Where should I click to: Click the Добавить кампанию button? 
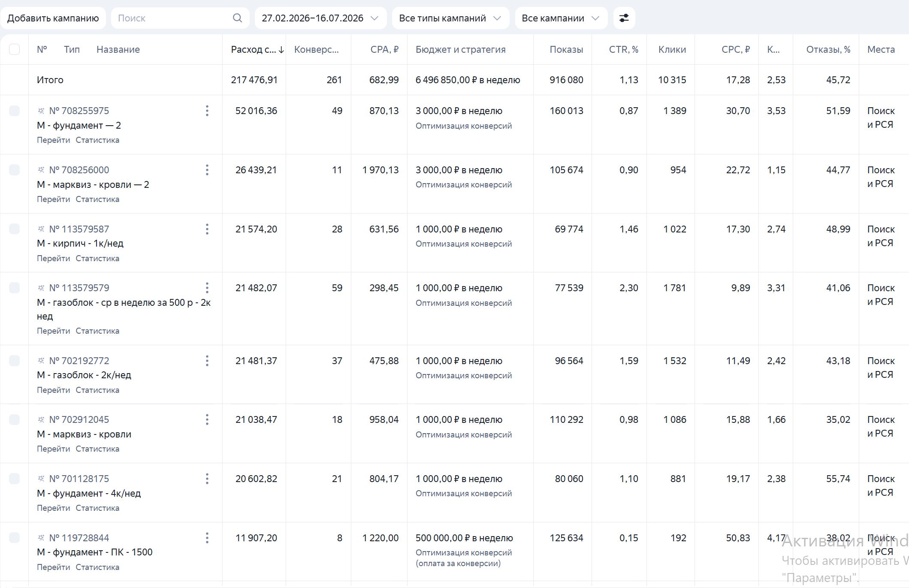(x=53, y=18)
